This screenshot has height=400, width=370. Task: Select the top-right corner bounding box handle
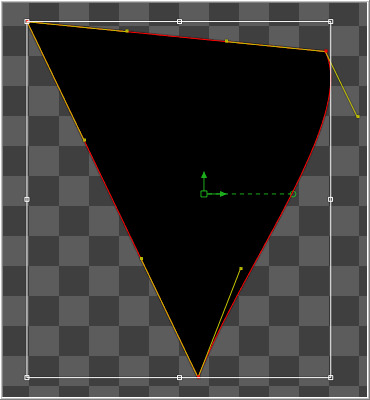point(330,22)
